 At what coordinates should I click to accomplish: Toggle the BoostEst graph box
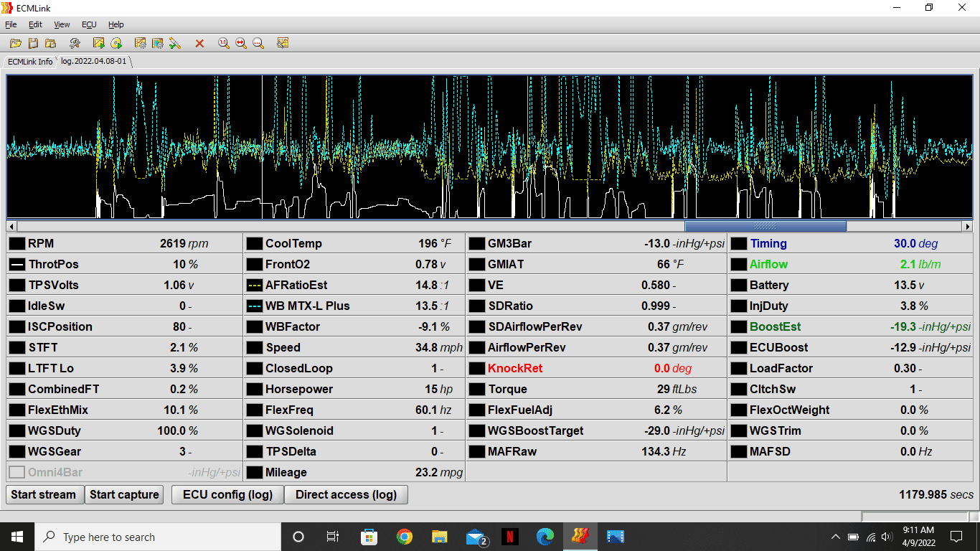[738, 327]
